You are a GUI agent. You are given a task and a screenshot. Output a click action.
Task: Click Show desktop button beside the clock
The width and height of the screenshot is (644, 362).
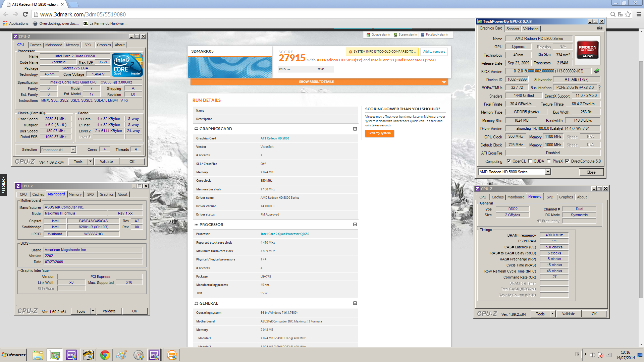coord(640,355)
